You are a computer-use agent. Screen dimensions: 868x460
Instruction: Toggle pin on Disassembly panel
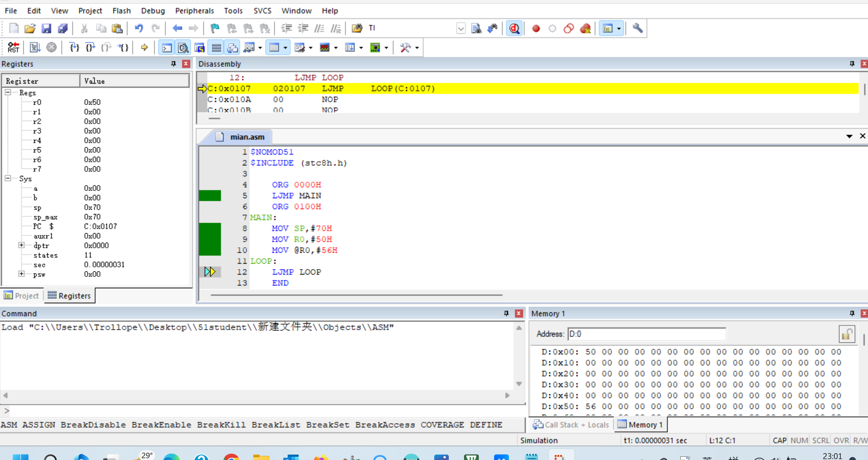[x=852, y=64]
